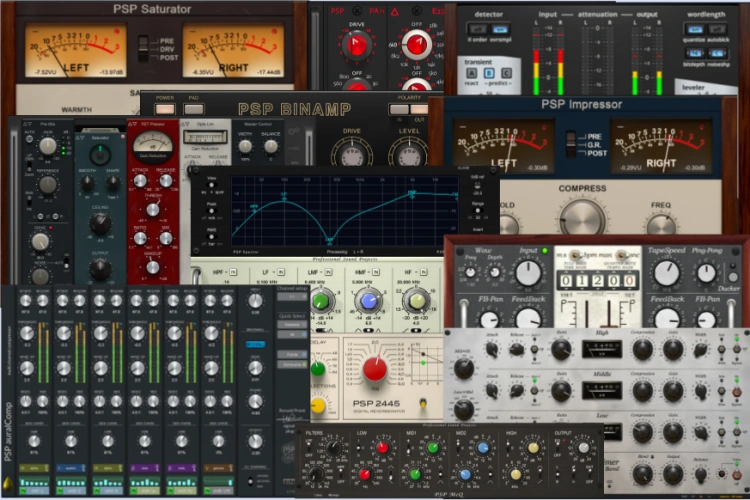Click the PSP Spector View switch
This screenshot has width=750, height=500.
(x=211, y=185)
